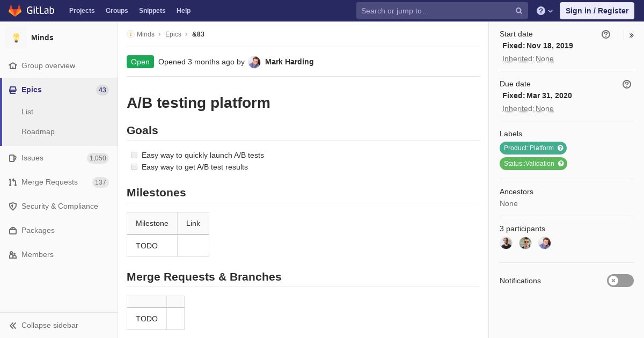Click third participant avatar
Image resolution: width=644 pixels, height=338 pixels.
click(545, 243)
